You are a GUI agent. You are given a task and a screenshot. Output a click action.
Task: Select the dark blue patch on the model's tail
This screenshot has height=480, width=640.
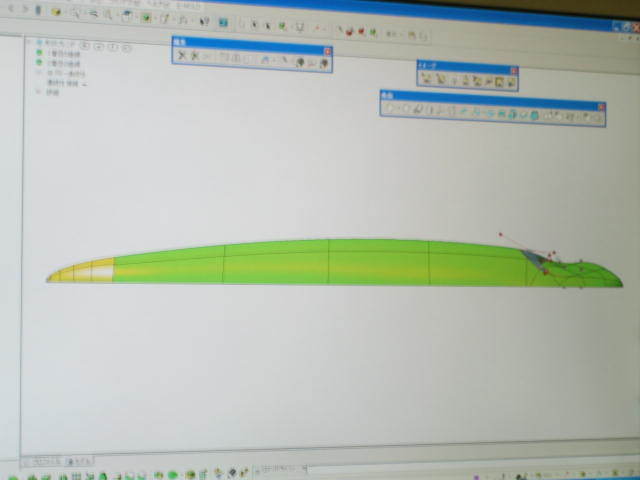tap(535, 260)
